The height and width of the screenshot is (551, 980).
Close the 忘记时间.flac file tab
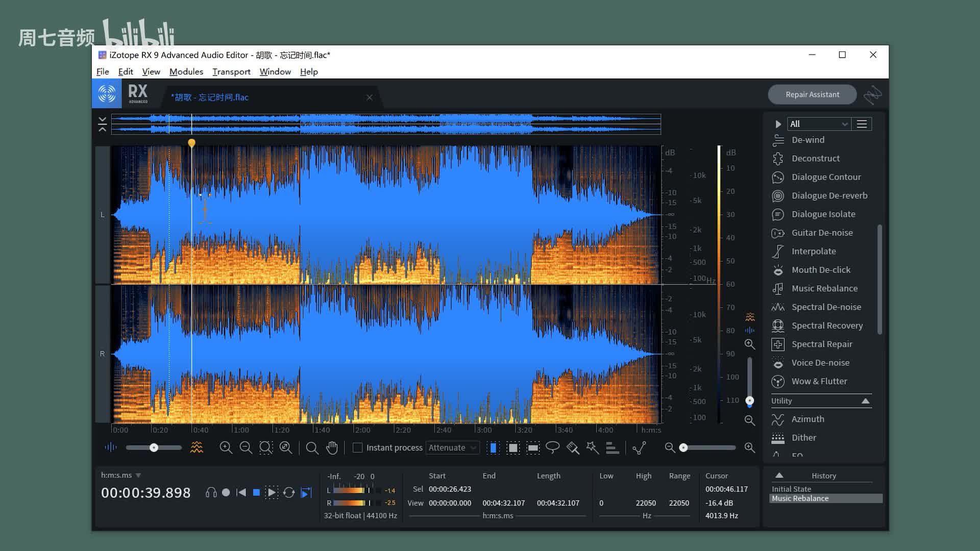[370, 97]
